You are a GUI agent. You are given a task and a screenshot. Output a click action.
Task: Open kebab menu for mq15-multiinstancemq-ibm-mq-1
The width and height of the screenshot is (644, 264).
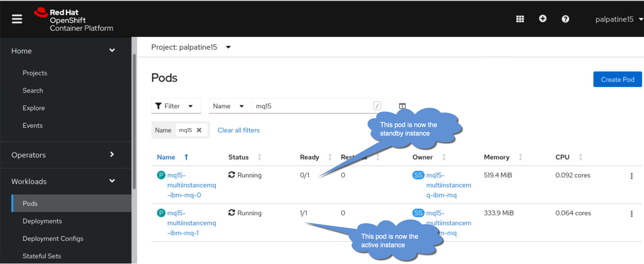(x=631, y=214)
